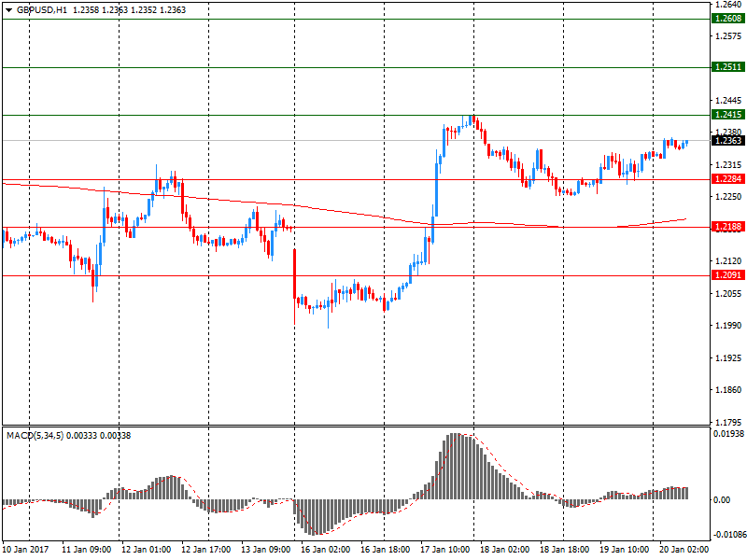Click the 16 Jan 02:00 time label
The image size is (747, 560).
(325, 550)
